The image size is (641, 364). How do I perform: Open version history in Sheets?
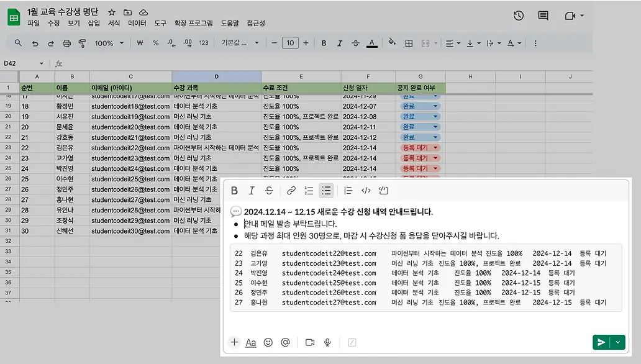(x=519, y=16)
